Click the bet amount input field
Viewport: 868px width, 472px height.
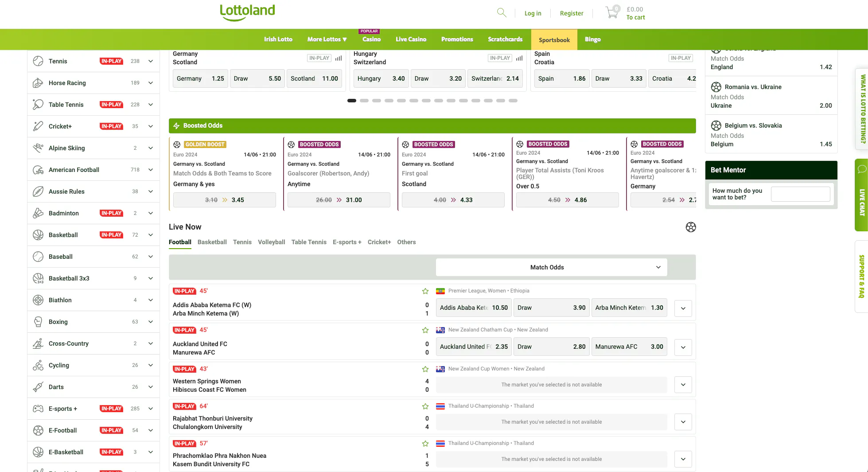tap(800, 194)
